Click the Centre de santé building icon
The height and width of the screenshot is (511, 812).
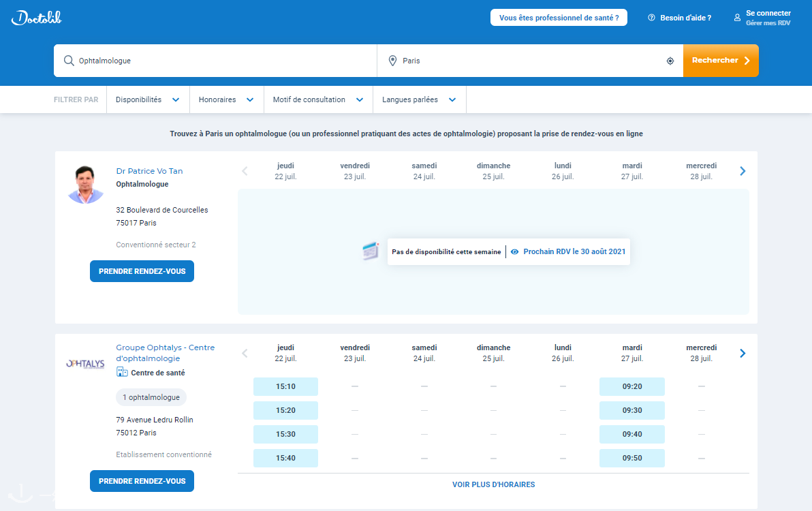pyautogui.click(x=122, y=372)
